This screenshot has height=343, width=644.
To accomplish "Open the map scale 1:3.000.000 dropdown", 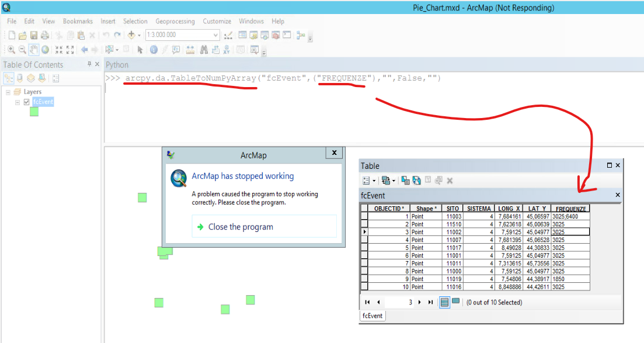I will pyautogui.click(x=215, y=35).
